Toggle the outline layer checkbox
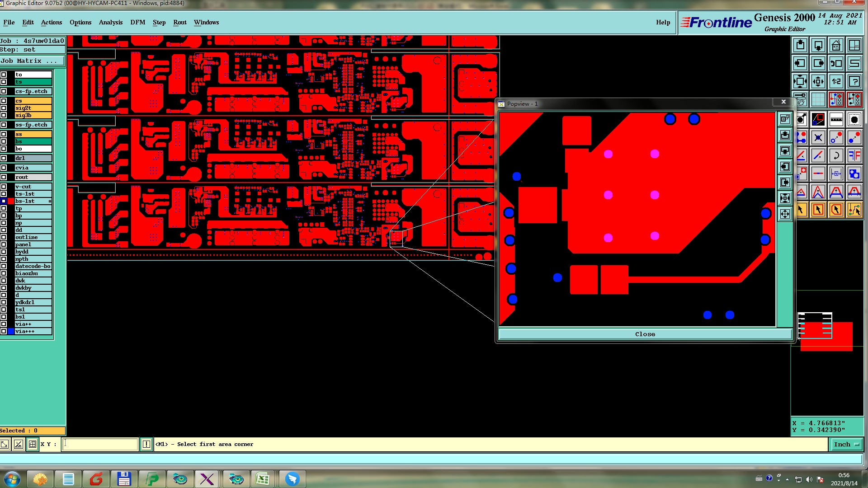The width and height of the screenshot is (868, 488). [x=4, y=237]
